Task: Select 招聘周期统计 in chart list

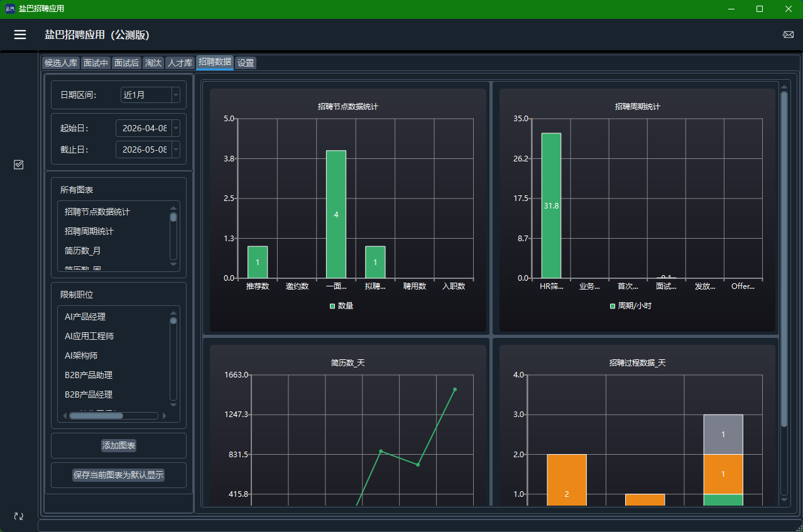Action: tap(89, 231)
